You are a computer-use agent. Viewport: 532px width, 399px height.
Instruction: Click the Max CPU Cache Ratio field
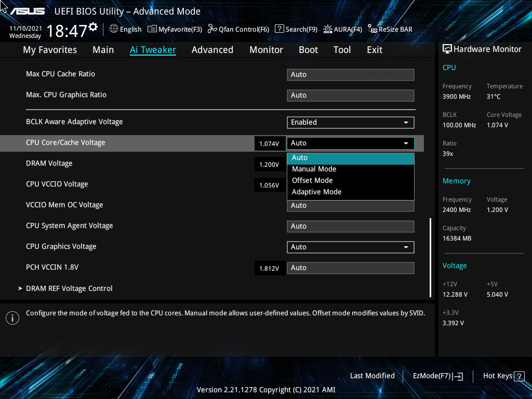(x=351, y=75)
